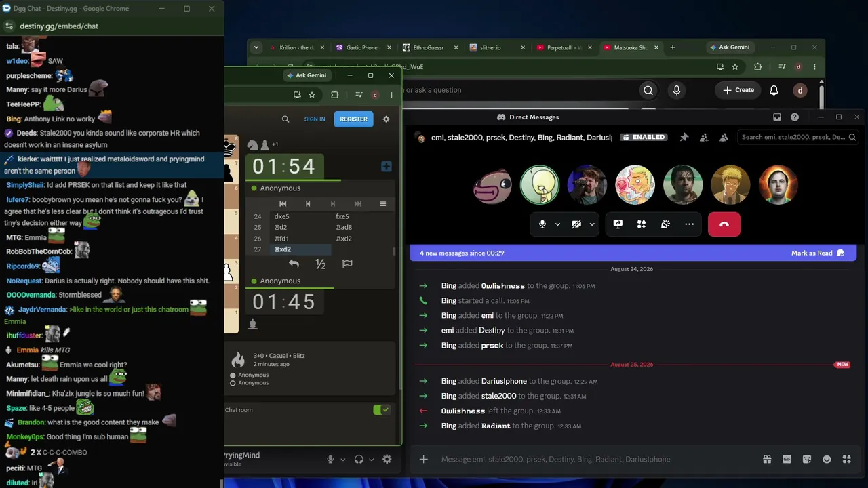The width and height of the screenshot is (868, 488).
Task: Open headphone dropdown in Discord user panel
Action: 372,460
